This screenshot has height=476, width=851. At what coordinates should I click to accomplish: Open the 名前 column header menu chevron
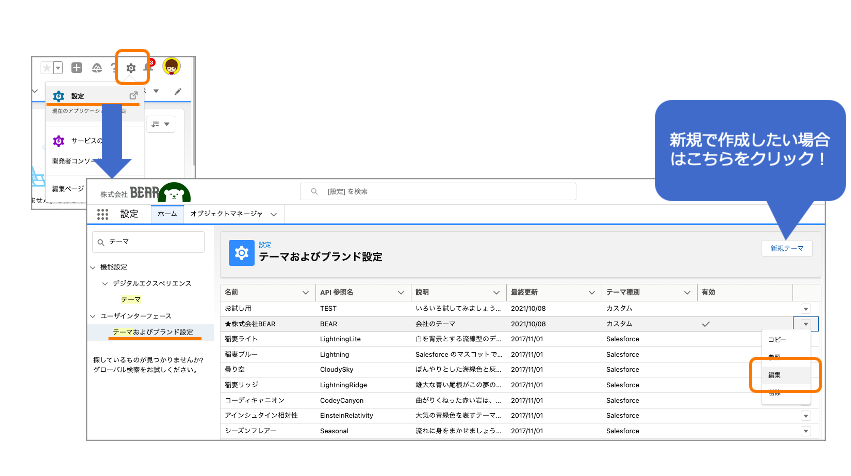tap(306, 293)
